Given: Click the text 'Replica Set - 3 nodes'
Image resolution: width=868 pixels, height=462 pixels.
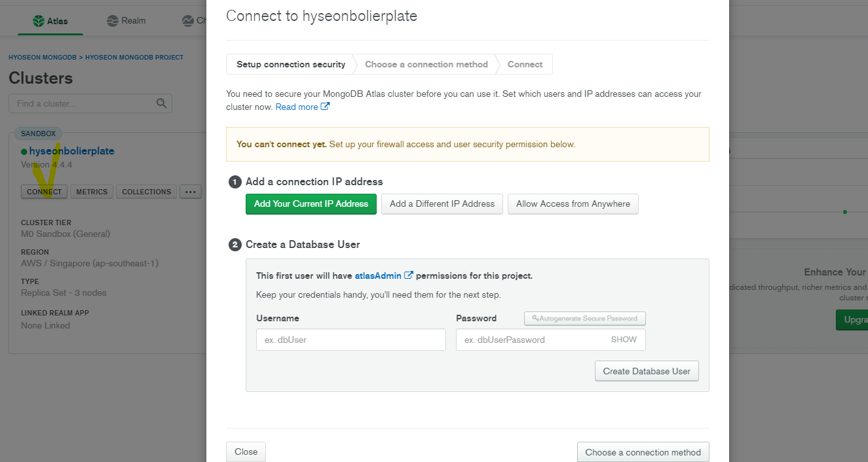Looking at the screenshot, I should [64, 293].
